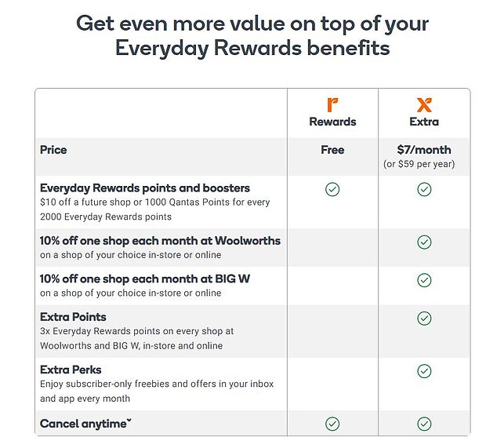Viewport: 497px width, 448px height.
Task: Select the Extra column header label
Action: coord(424,122)
